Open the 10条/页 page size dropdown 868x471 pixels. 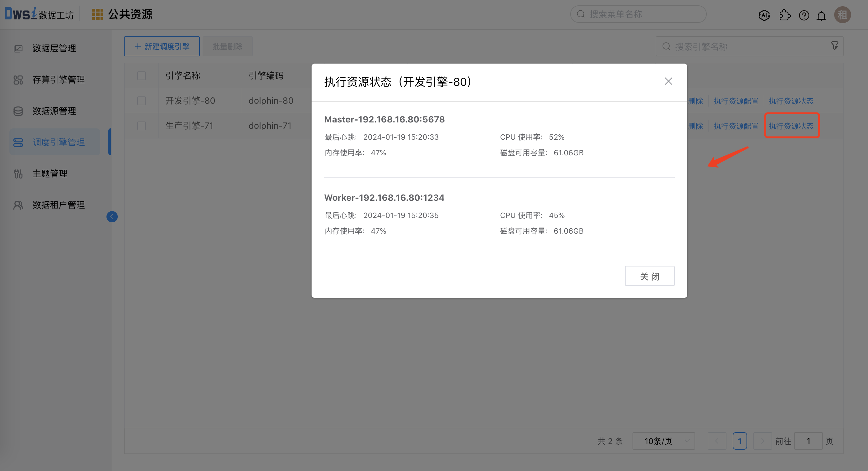point(664,441)
